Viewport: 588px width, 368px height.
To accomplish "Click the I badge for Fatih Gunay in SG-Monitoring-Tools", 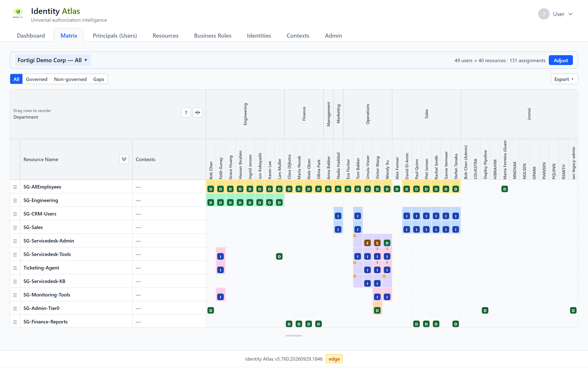I will click(220, 297).
